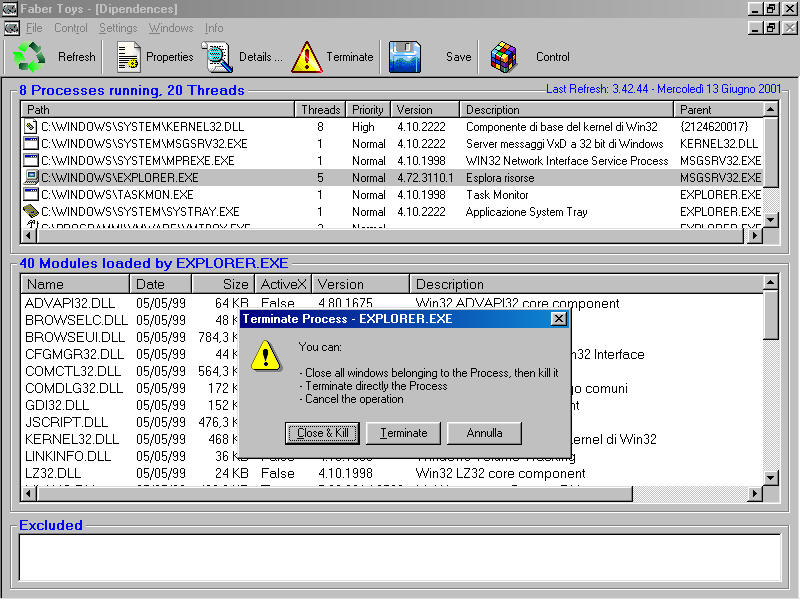Click the Refresh recycle icon
Image resolution: width=800 pixels, height=600 pixels.
point(28,57)
